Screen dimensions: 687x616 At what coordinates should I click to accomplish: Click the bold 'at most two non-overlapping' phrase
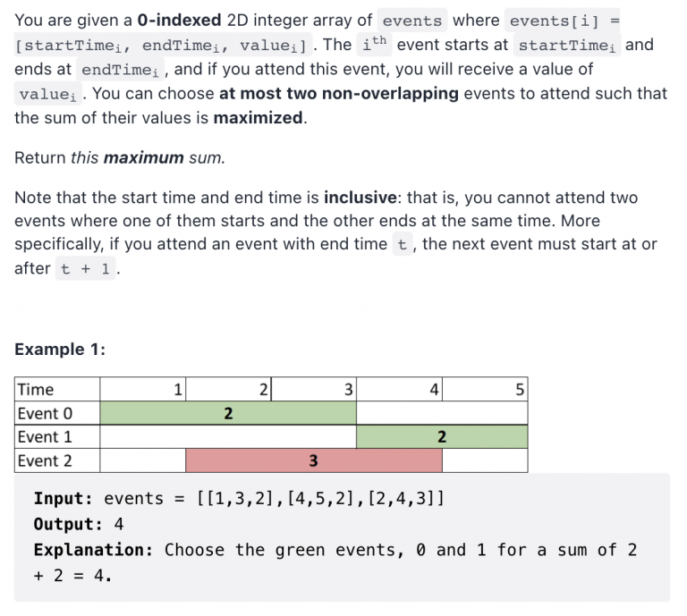339,93
